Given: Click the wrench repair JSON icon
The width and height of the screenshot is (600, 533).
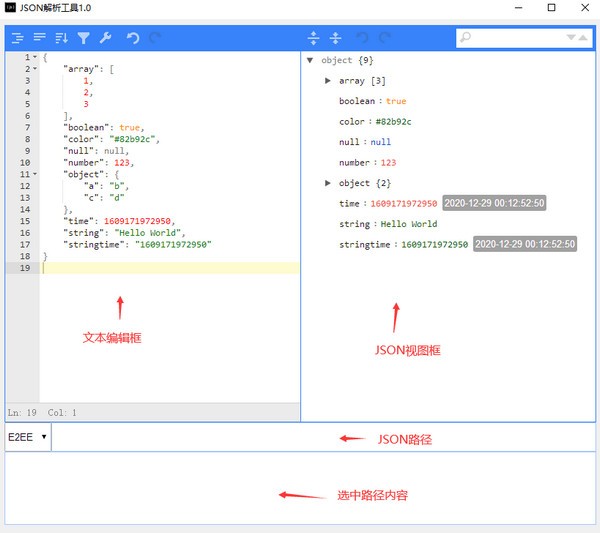Looking at the screenshot, I should click(x=105, y=38).
